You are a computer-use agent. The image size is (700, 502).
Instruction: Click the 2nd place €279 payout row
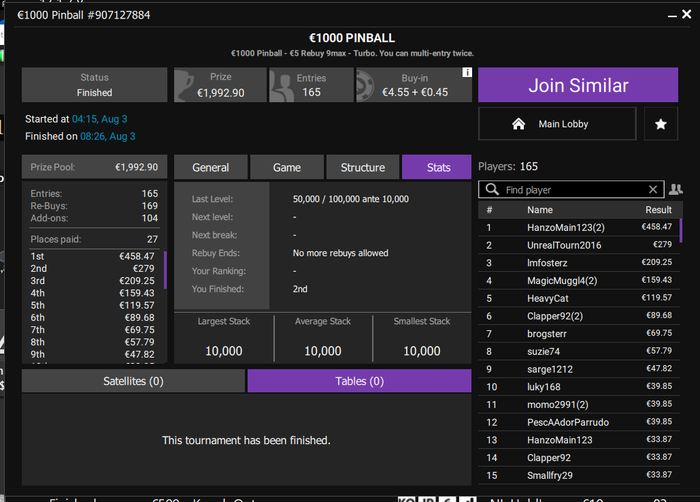pyautogui.click(x=92, y=268)
